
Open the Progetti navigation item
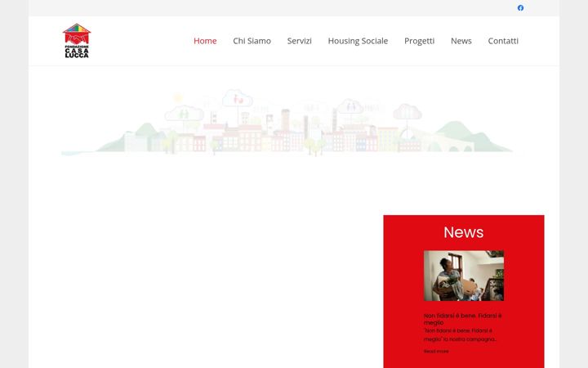point(419,41)
